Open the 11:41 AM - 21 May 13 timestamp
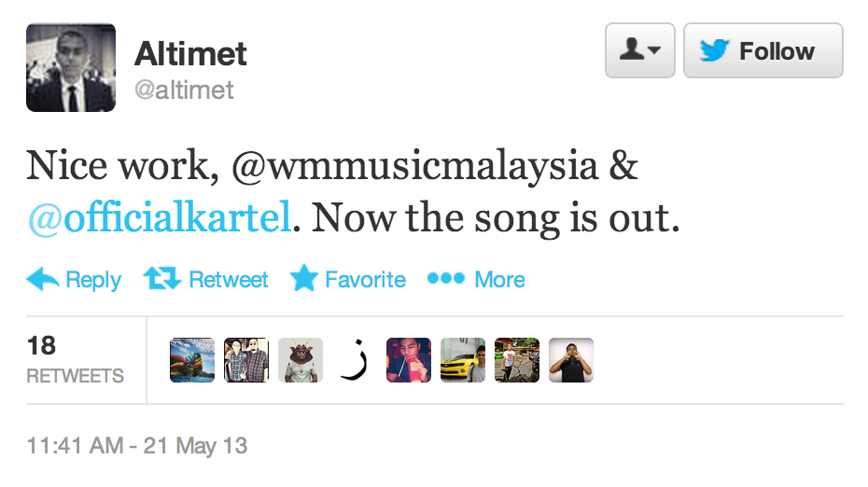Viewport: 868px width, 487px height. click(137, 446)
